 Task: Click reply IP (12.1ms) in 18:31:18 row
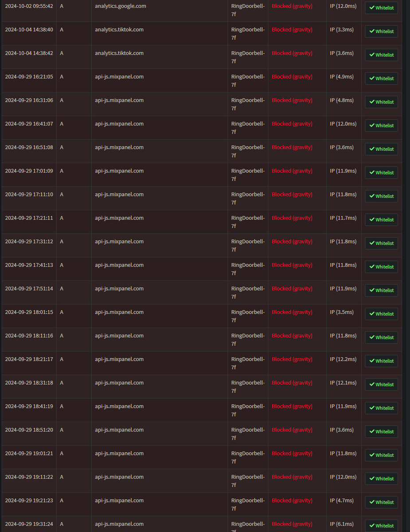pos(343,383)
